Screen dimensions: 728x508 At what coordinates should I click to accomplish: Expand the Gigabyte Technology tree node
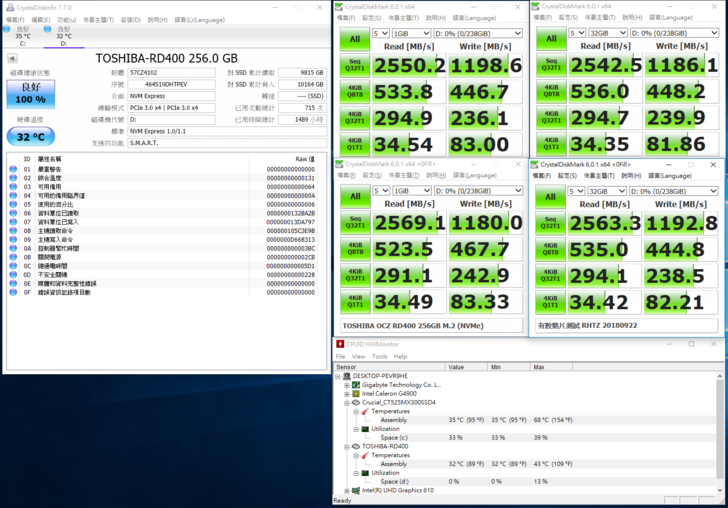click(x=346, y=384)
